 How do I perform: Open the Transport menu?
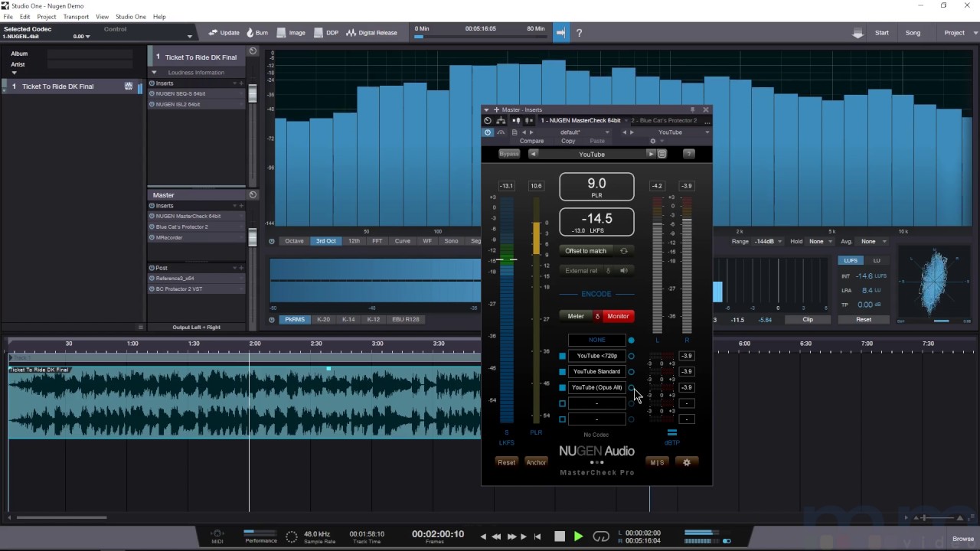(76, 17)
